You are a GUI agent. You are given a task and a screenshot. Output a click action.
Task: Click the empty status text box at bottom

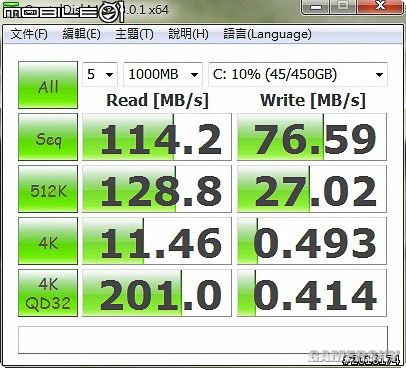tap(203, 340)
